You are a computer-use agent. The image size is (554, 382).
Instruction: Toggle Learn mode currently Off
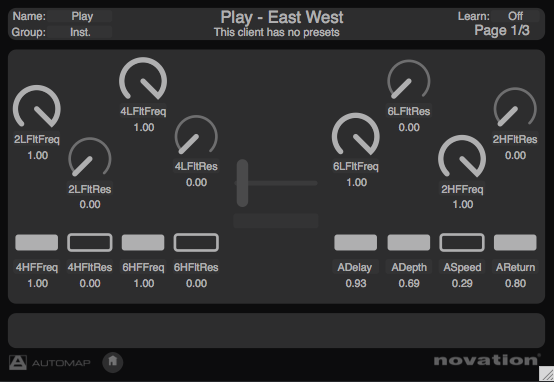pyautogui.click(x=515, y=16)
